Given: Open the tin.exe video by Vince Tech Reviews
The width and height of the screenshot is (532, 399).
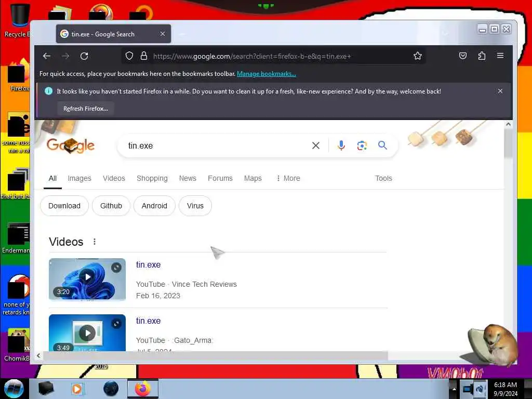Looking at the screenshot, I should click(x=148, y=264).
